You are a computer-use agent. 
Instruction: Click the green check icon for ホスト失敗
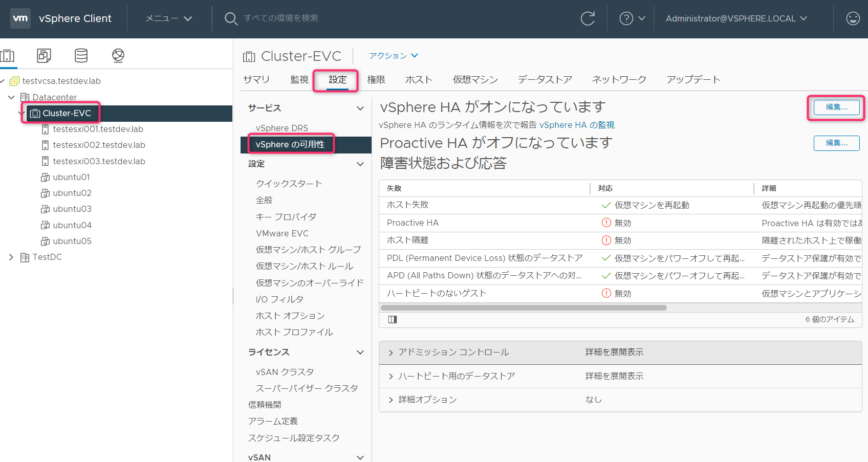(606, 205)
